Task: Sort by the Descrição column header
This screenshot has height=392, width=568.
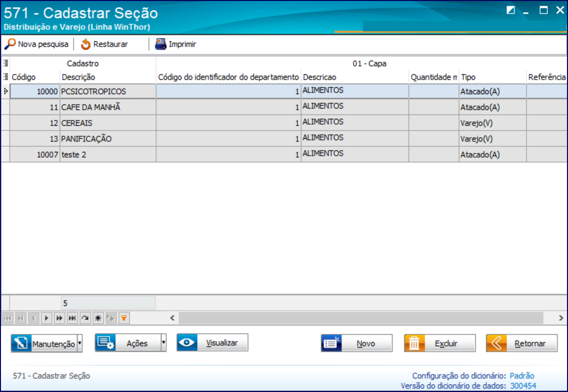Action: click(x=108, y=77)
